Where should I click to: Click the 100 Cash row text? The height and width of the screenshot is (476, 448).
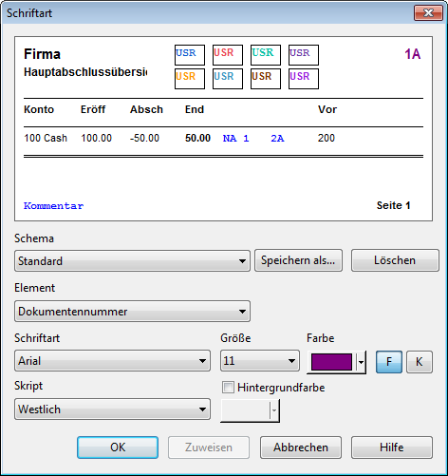(x=46, y=138)
